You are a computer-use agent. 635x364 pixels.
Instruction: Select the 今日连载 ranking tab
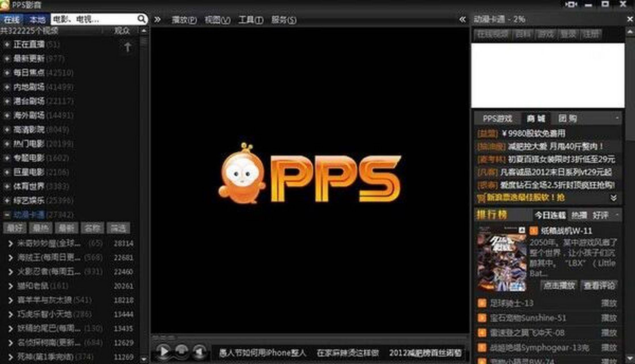coord(550,215)
